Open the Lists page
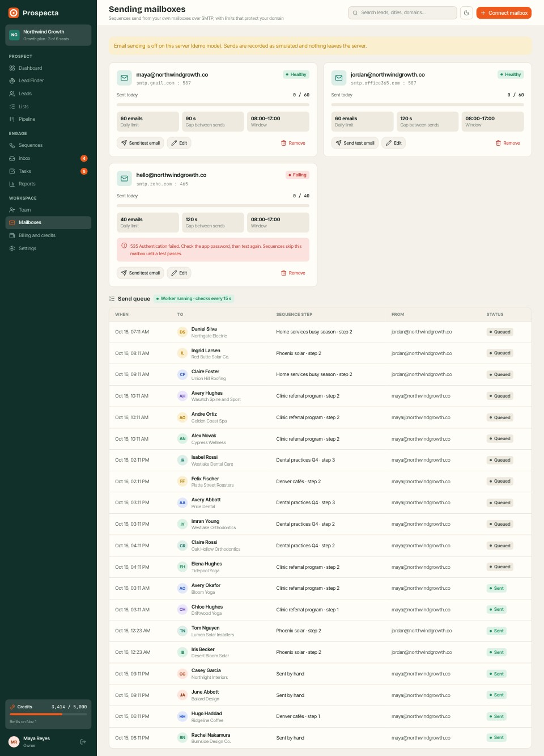The height and width of the screenshot is (756, 544). click(48, 107)
